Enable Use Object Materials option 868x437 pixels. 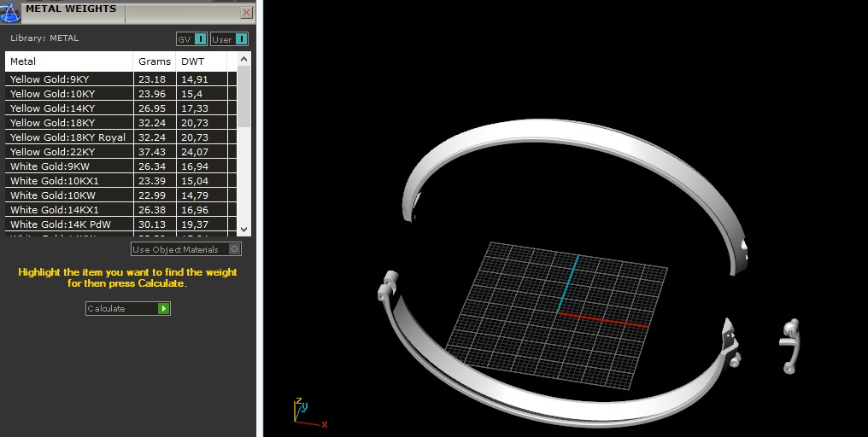(186, 249)
